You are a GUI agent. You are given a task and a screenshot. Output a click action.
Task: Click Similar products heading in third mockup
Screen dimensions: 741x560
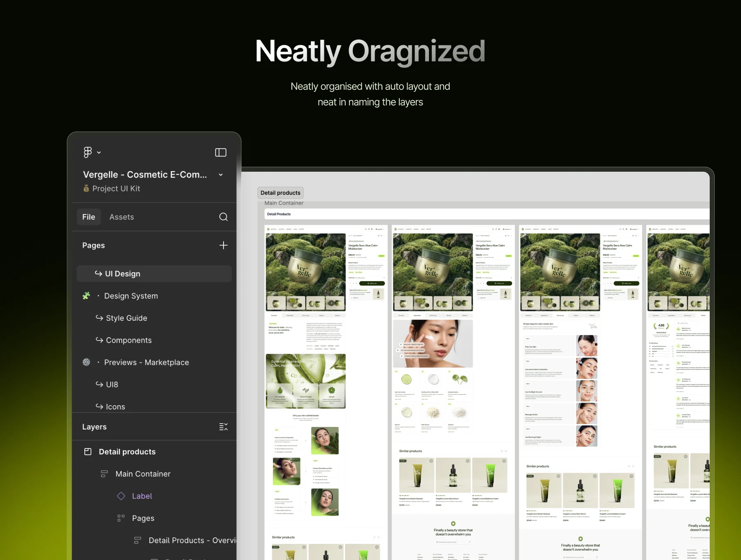tap(538, 467)
